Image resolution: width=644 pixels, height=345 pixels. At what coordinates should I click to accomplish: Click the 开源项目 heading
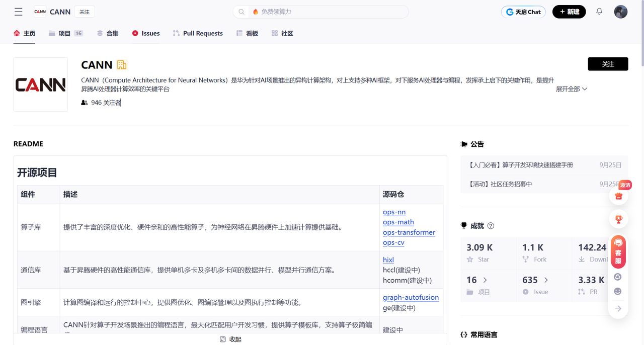(x=37, y=172)
